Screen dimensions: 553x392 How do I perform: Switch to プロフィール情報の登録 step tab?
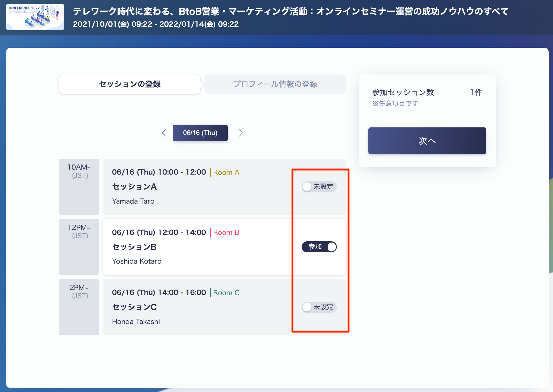tap(275, 84)
